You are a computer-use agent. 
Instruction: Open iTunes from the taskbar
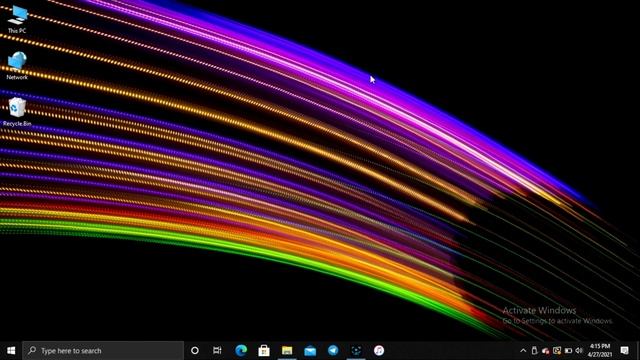[x=379, y=351]
